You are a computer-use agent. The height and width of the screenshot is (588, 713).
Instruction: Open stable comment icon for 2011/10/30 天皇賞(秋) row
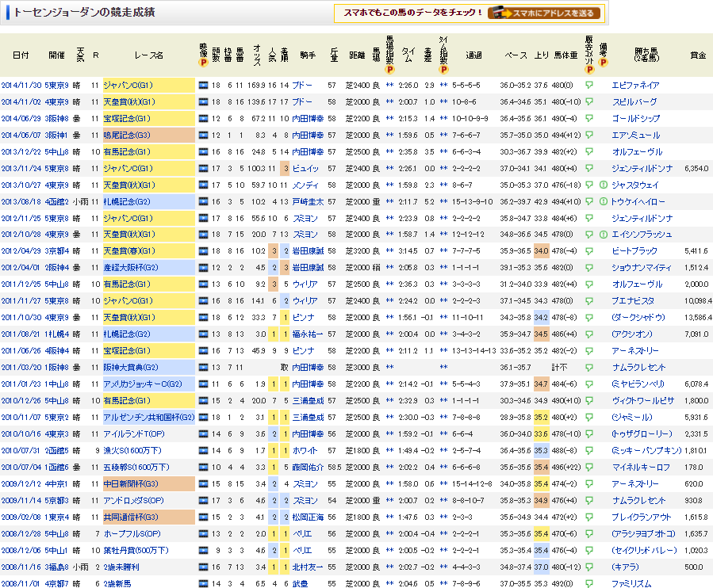(588, 317)
